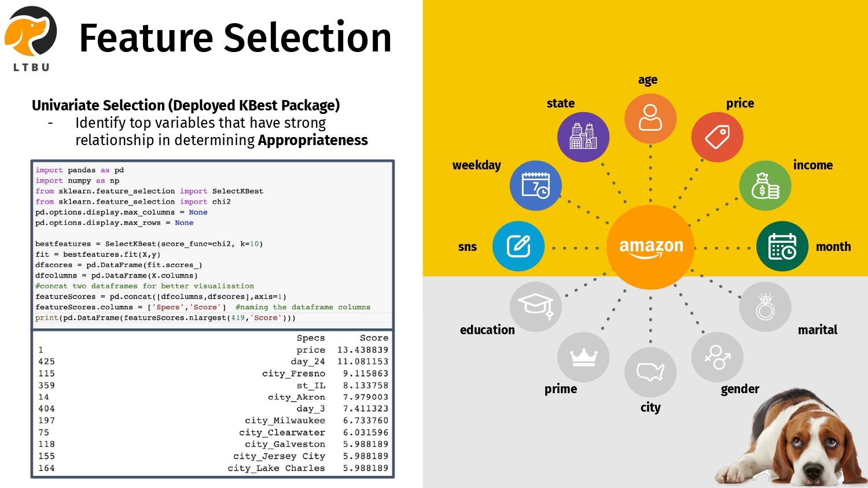Click the blue sns edit icon
Viewport: 868px width, 488px height.
click(518, 246)
